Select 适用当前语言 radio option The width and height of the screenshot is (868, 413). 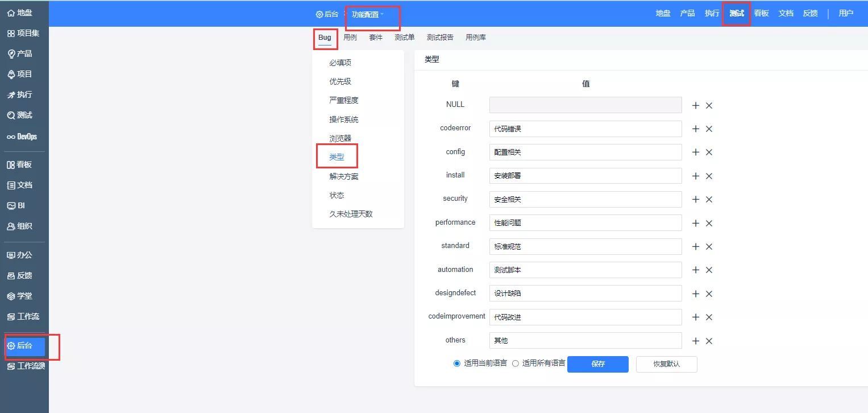click(456, 364)
